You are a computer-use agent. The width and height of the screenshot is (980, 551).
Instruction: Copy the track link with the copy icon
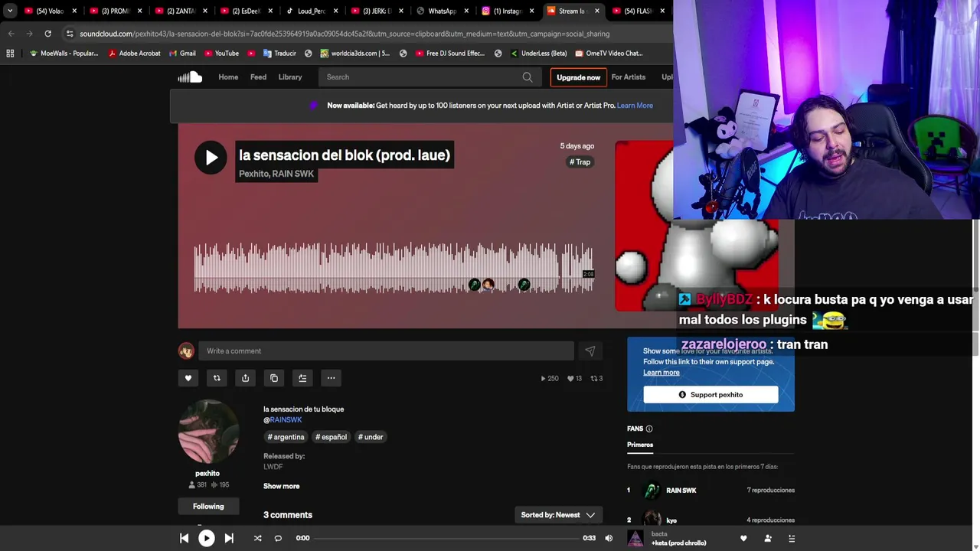tap(274, 378)
